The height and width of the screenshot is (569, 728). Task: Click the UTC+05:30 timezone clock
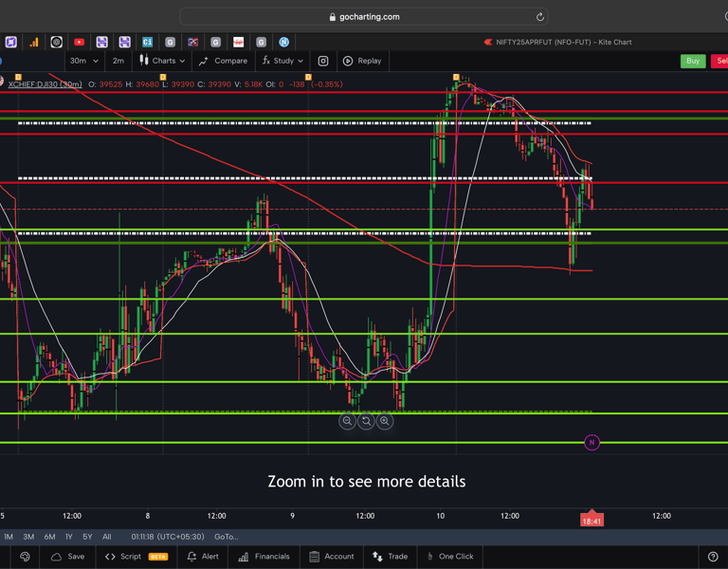[x=168, y=537]
